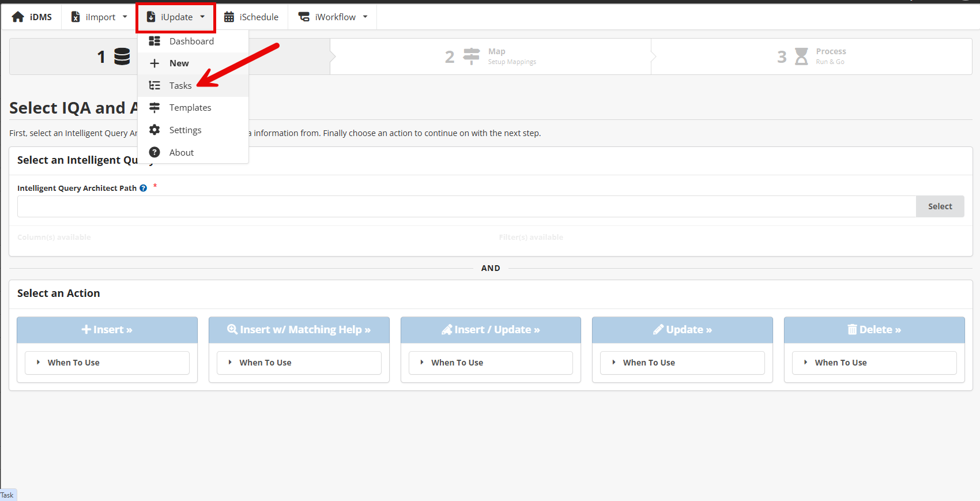The height and width of the screenshot is (501, 980).
Task: Click the iSchedule calendar icon
Action: (x=229, y=17)
